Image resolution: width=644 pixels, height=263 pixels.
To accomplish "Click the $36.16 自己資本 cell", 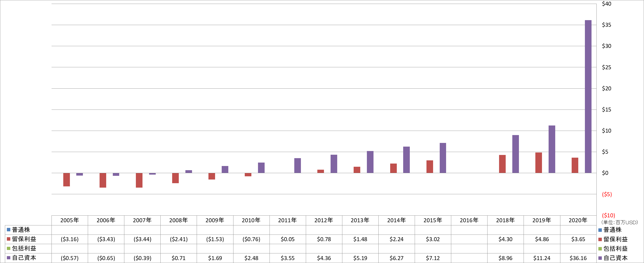I will (x=578, y=258).
